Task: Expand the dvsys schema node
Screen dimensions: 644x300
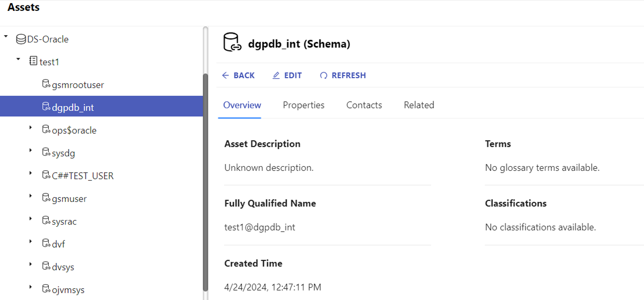Action: pyautogui.click(x=31, y=264)
